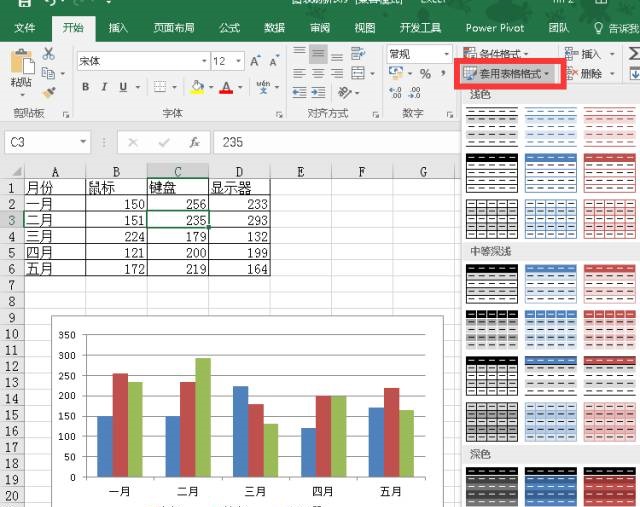The width and height of the screenshot is (640, 507).
Task: Click the Cut scissors icon
Action: [49, 53]
